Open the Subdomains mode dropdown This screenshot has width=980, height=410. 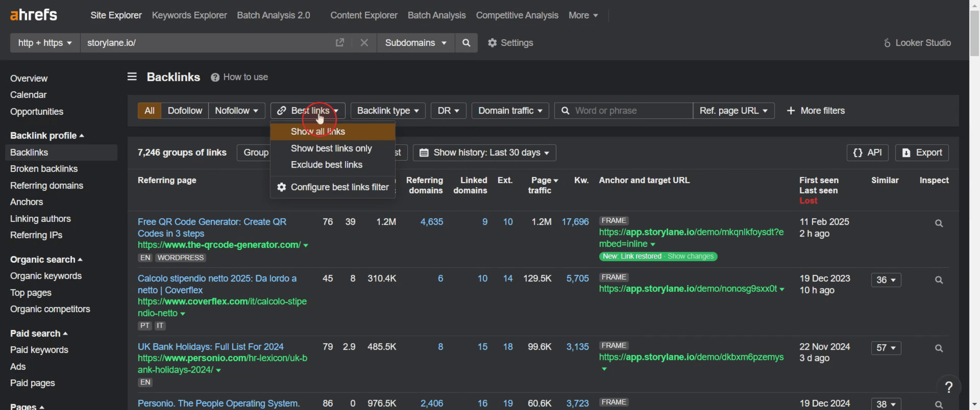pos(415,42)
